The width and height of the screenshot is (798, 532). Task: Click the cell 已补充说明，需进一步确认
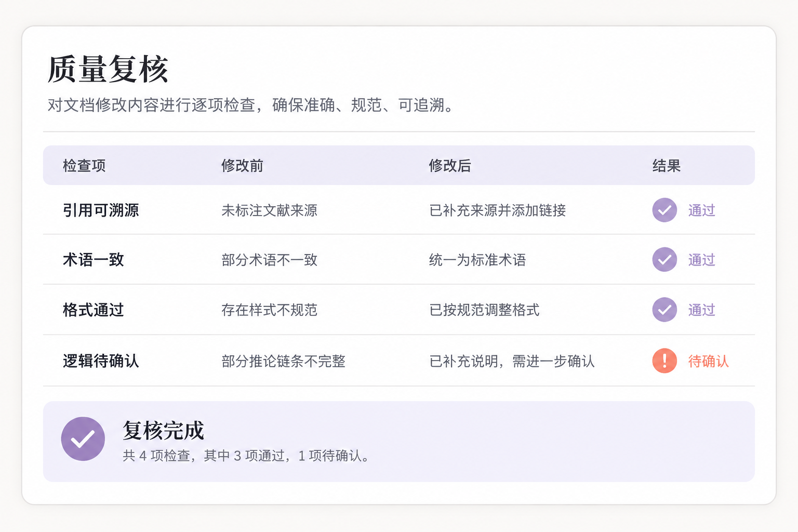[512, 361]
